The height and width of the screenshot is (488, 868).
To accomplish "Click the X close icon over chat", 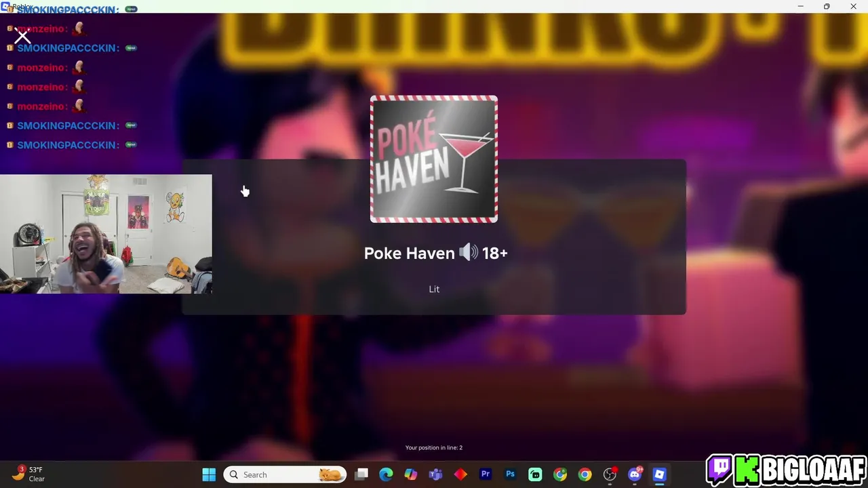I will pyautogui.click(x=22, y=36).
